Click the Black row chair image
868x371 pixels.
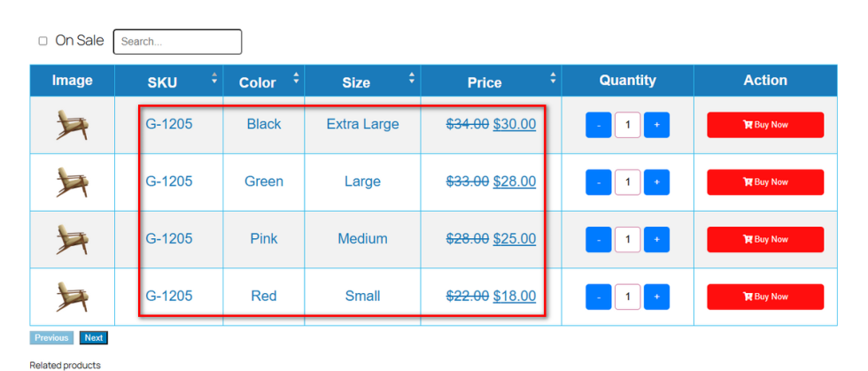coord(72,125)
